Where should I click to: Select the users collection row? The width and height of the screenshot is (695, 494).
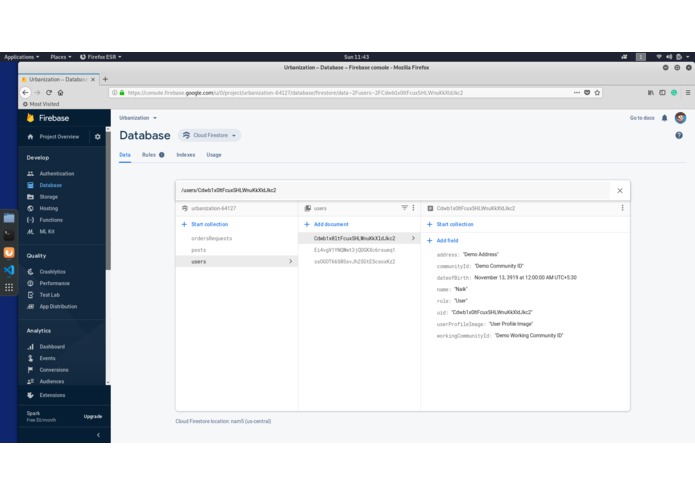[237, 261]
